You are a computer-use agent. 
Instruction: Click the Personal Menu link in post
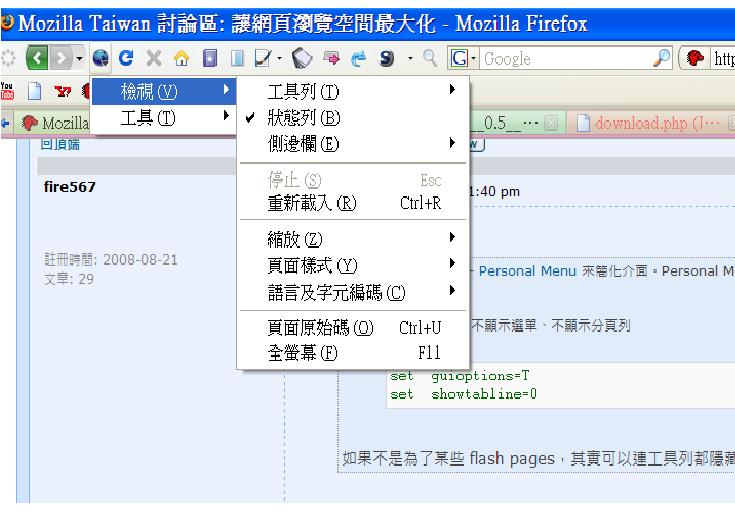pyautogui.click(x=527, y=271)
